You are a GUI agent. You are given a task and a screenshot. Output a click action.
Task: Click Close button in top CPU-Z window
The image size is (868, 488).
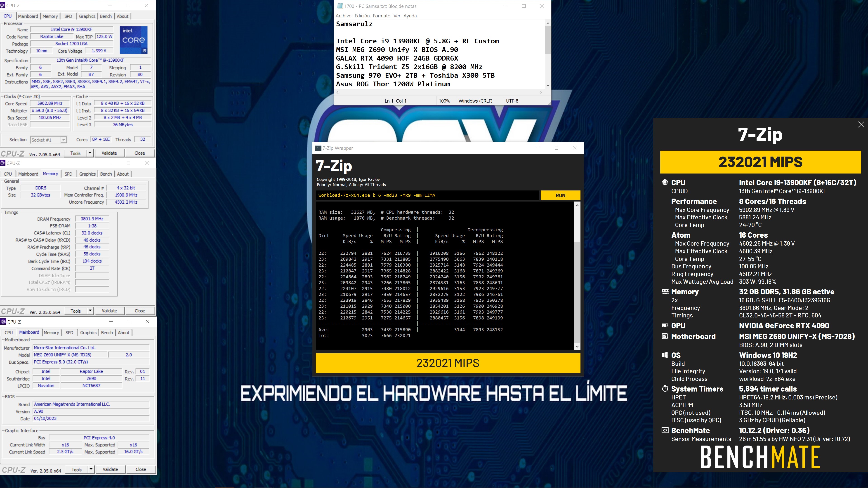click(x=139, y=153)
